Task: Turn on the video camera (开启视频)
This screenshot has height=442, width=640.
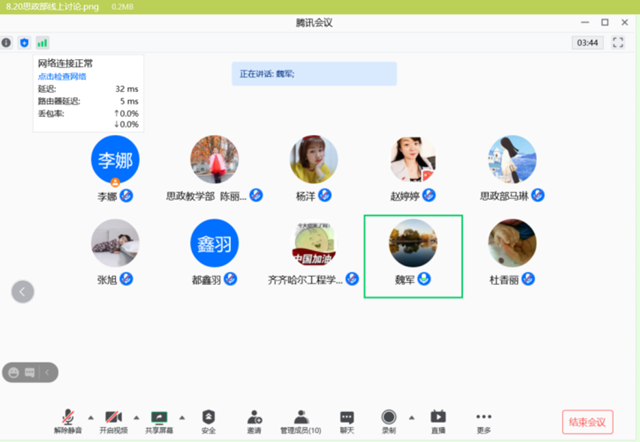Action: point(113,419)
